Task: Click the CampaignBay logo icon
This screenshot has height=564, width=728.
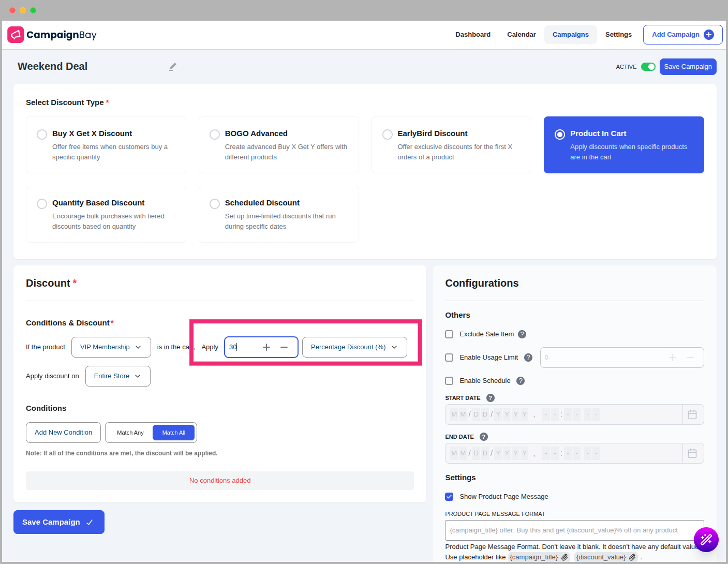Action: 16,35
